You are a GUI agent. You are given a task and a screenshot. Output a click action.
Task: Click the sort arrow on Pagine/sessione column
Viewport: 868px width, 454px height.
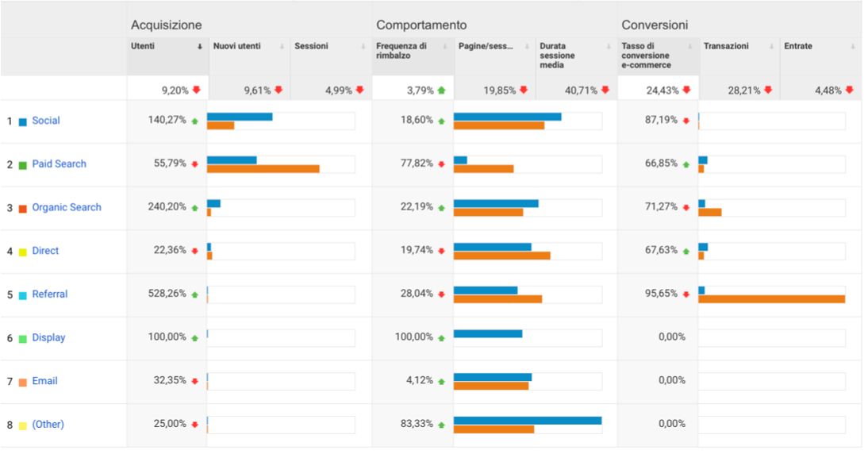coord(527,47)
